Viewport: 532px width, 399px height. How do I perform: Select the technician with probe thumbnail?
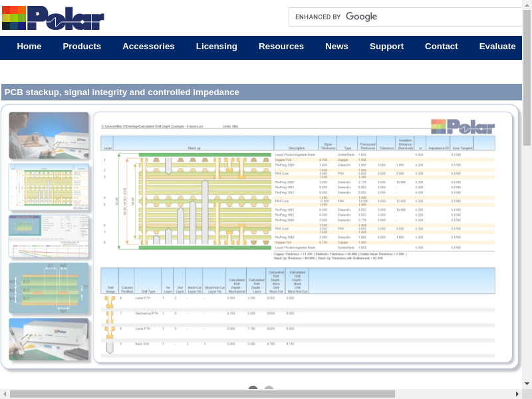[x=49, y=135]
